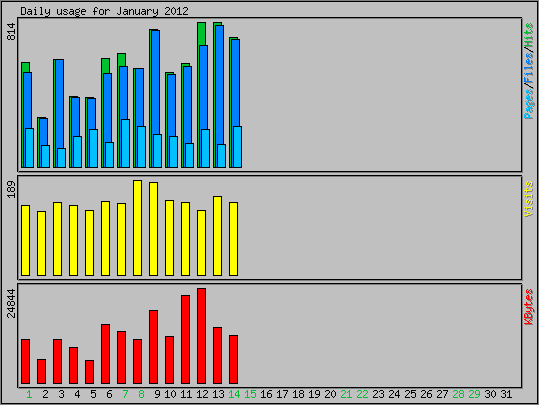Select day 1 on the date axis
Image resolution: width=539 pixels, height=405 pixels.
tap(29, 394)
